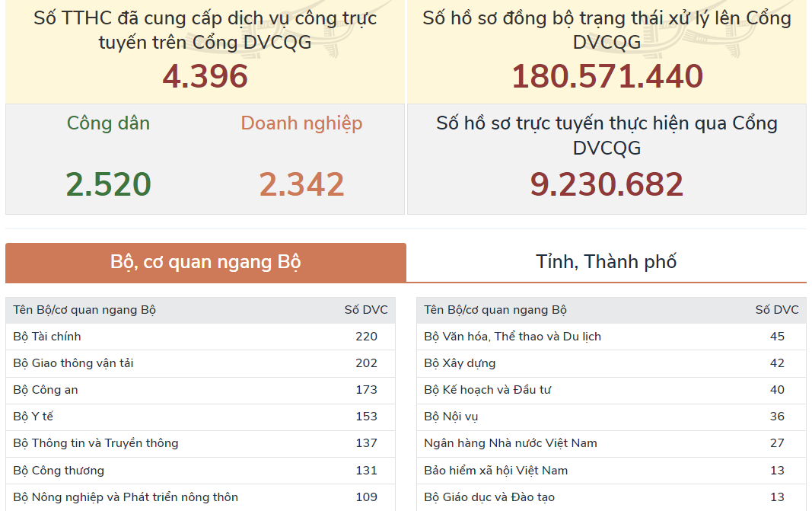The image size is (812, 511).
Task: Click the Số hồ sơ trực tuyến card
Action: pyautogui.click(x=607, y=158)
